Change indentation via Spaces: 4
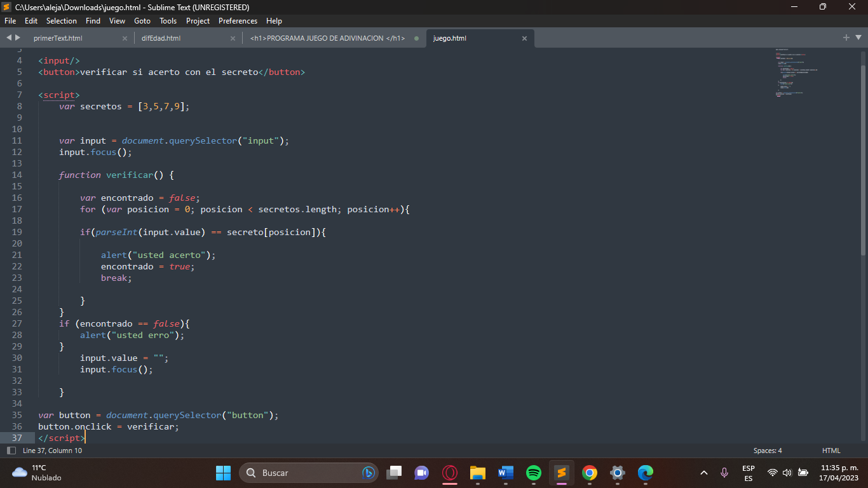868x488 pixels. click(x=768, y=451)
